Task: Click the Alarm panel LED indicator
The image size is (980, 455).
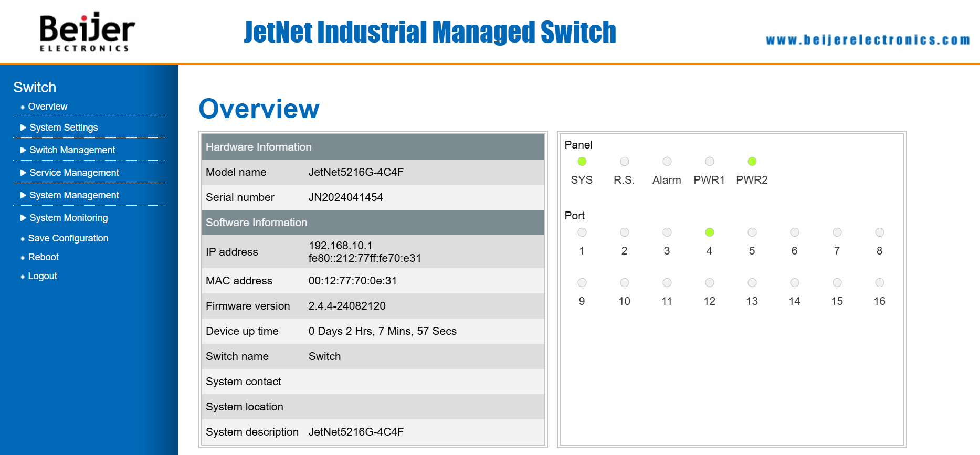Action: point(667,162)
